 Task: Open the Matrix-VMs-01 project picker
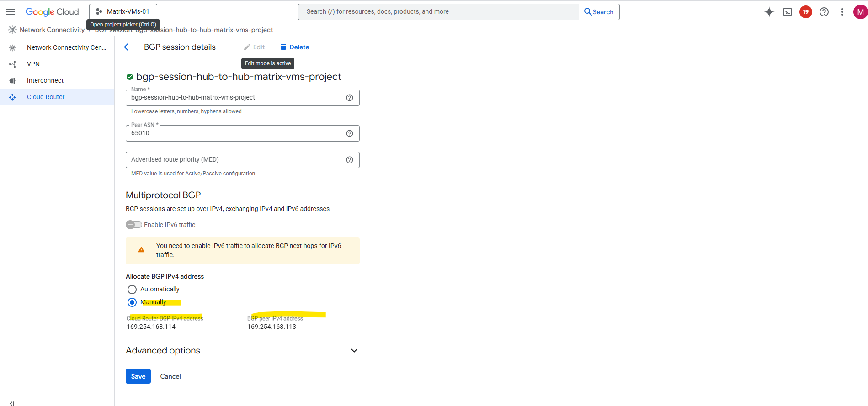click(123, 12)
